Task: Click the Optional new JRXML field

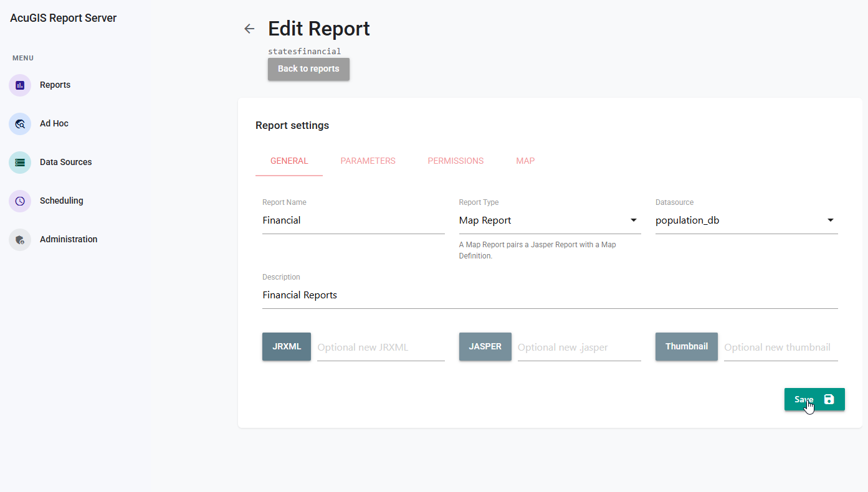Action: (381, 348)
